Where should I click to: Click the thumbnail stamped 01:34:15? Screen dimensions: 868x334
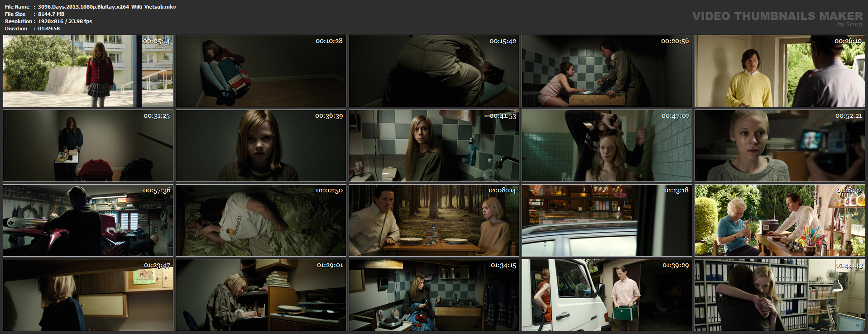[x=434, y=295]
